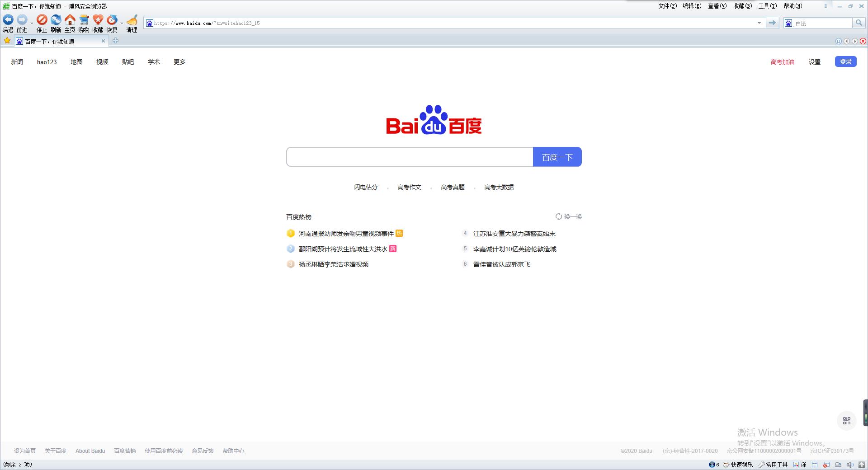
Task: Click the 清理 (Clean) broom icon
Action: 132,20
